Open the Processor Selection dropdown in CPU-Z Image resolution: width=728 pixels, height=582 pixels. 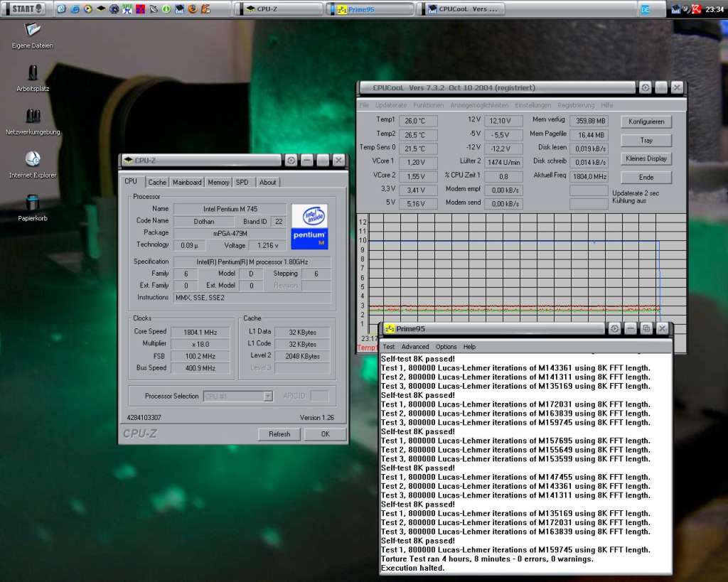click(268, 396)
